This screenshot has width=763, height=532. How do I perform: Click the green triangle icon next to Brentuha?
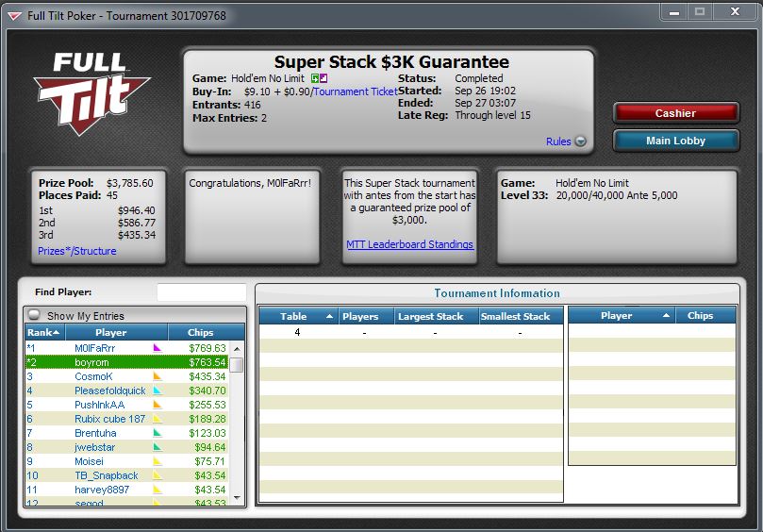coord(158,433)
